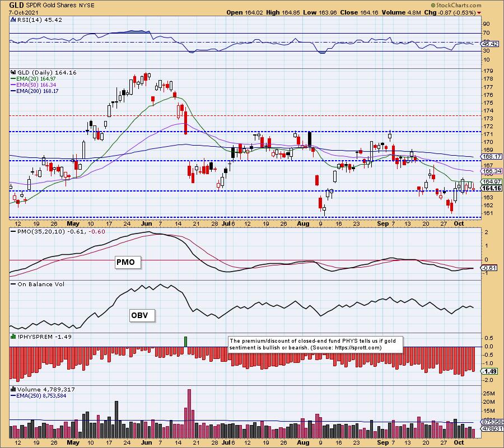This screenshot has width=504, height=448.
Task: Click the 166.34 price axis tag
Action: (492, 171)
